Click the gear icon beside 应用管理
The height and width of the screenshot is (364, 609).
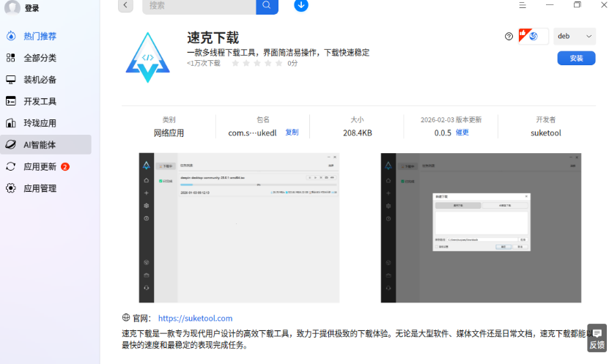(11, 188)
